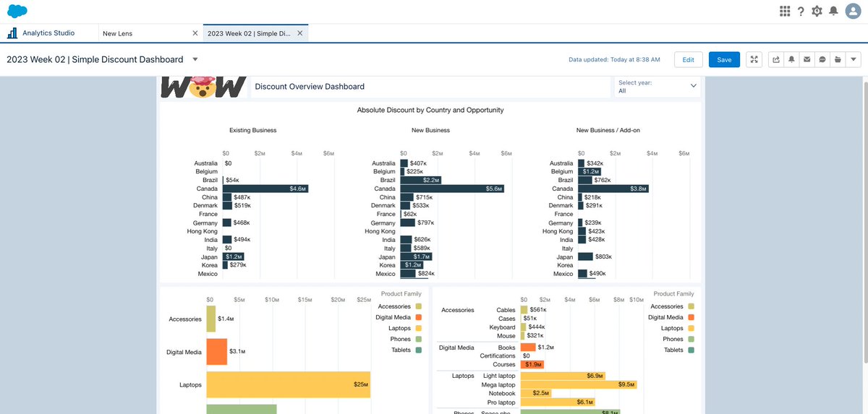Open the more actions dropdown arrow
Image resolution: width=868 pixels, height=414 pixels.
pos(854,60)
